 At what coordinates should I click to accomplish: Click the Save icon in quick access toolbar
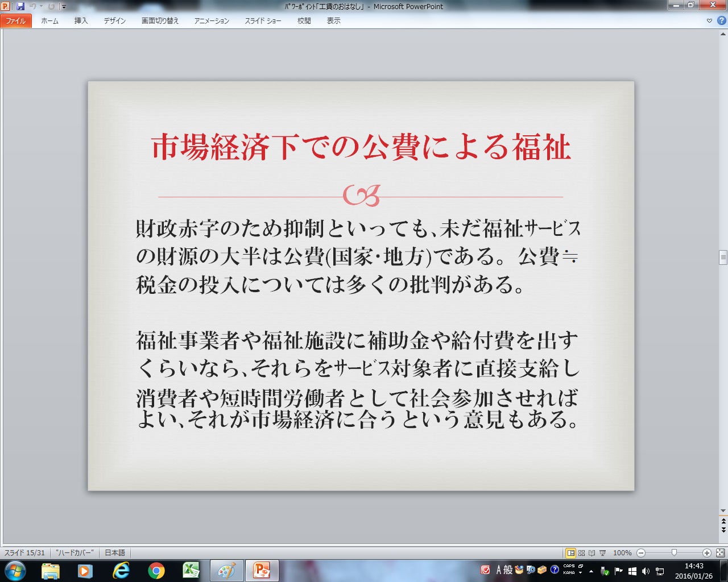[x=20, y=6]
